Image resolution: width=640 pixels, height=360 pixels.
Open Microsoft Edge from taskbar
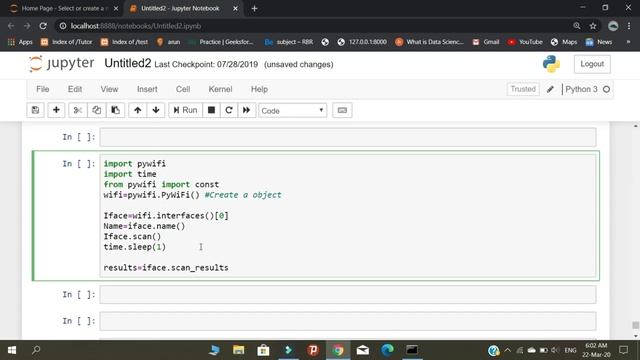click(387, 350)
